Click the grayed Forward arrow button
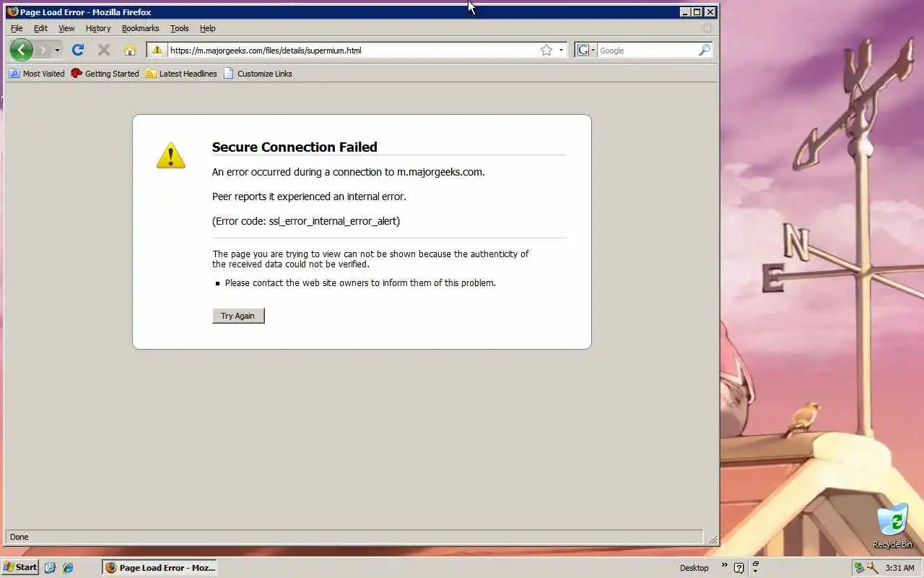The width and height of the screenshot is (924, 578). (43, 50)
